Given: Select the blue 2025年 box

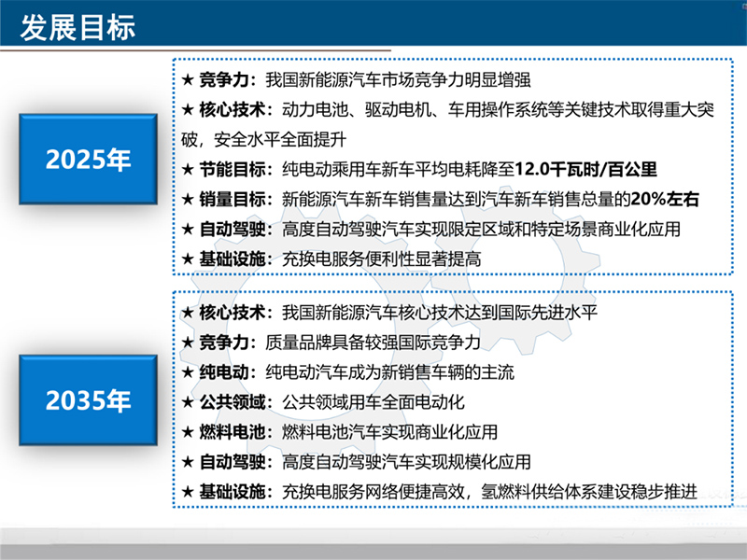Looking at the screenshot, I should click(88, 159).
